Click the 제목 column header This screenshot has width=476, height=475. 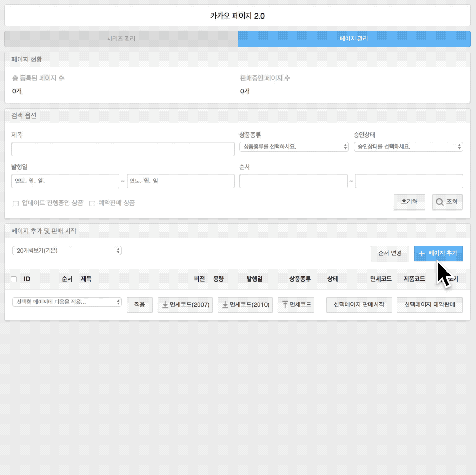click(x=86, y=279)
